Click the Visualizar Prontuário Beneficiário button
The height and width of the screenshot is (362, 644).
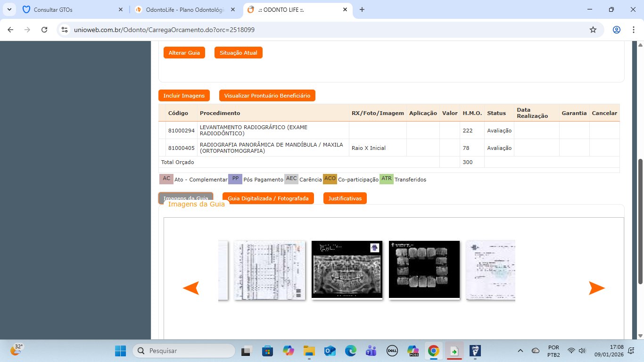pos(267,96)
